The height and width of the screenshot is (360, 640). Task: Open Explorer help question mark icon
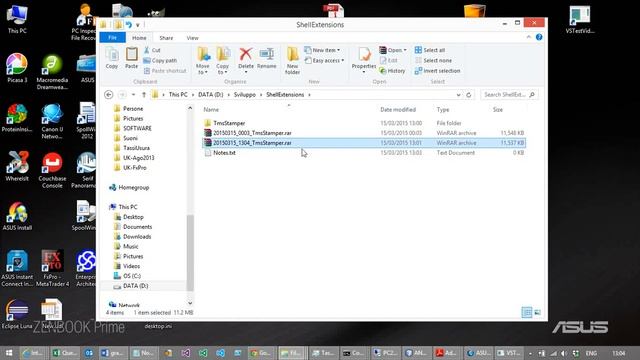[x=539, y=37]
